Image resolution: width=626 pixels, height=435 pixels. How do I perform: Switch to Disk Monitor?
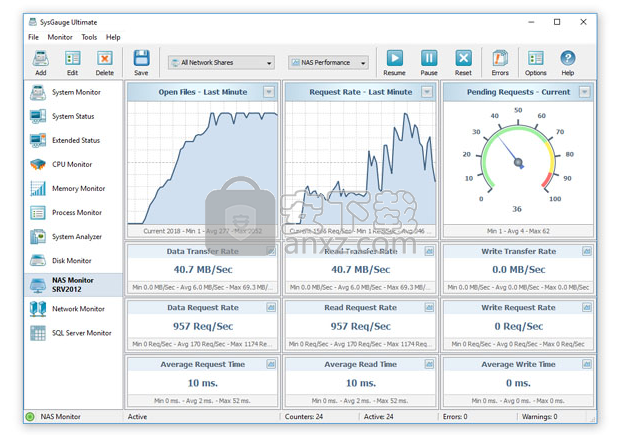point(73,261)
